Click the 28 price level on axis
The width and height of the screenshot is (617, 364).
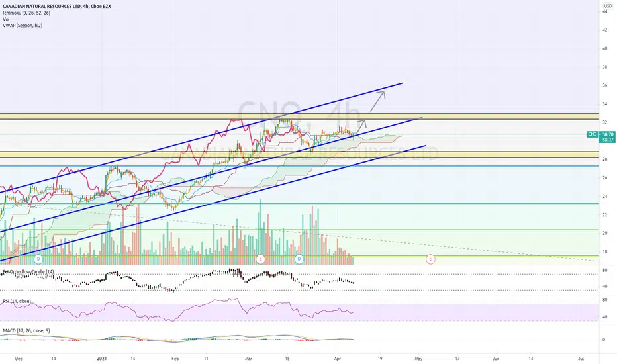[605, 159]
